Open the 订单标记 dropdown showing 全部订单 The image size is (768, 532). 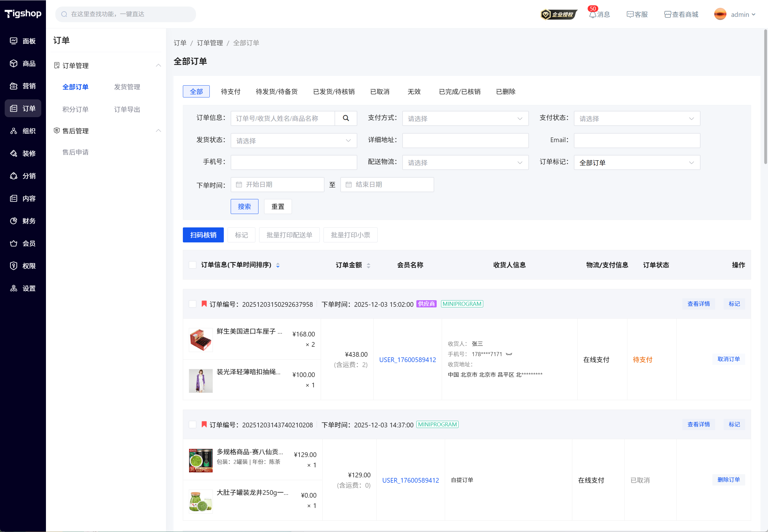coord(636,163)
